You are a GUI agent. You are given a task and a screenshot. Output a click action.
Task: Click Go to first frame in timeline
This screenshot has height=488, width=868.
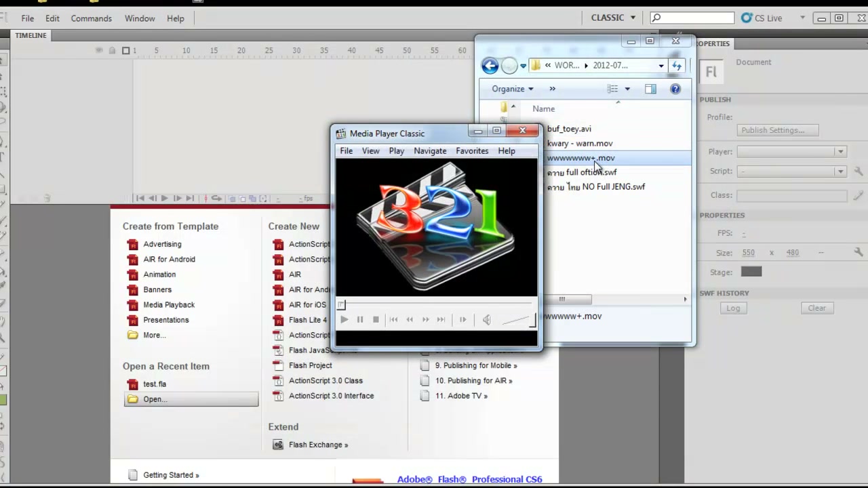point(140,199)
